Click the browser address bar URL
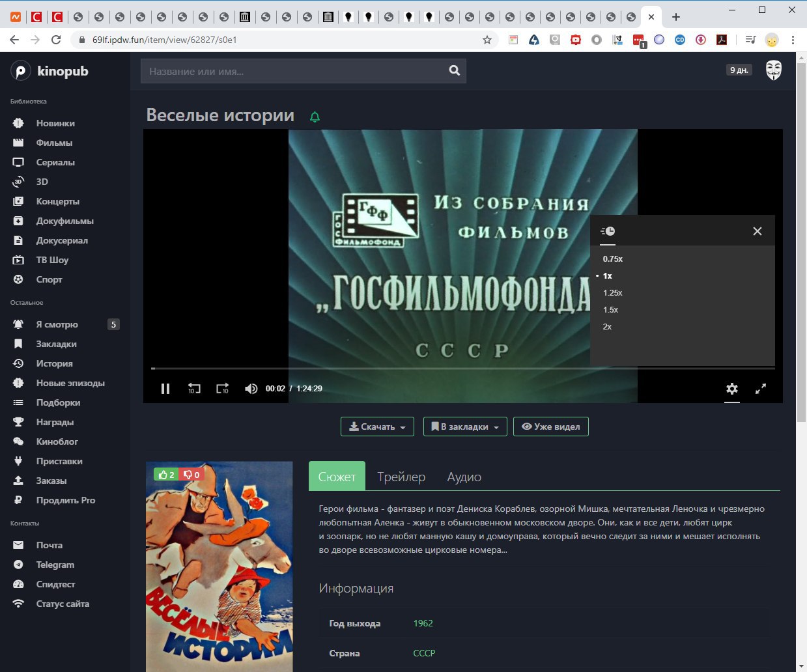Screen dimensions: 807x672 point(165,40)
